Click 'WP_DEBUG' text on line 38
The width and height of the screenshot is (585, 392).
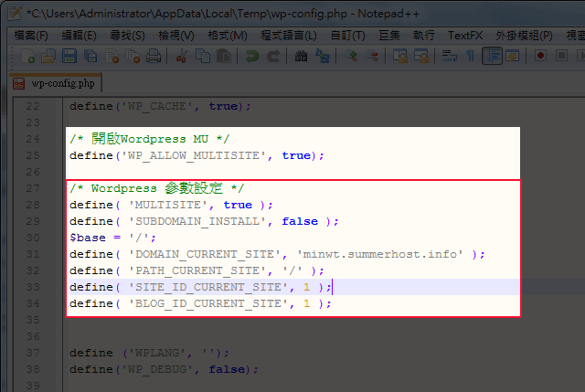pyautogui.click(x=157, y=369)
